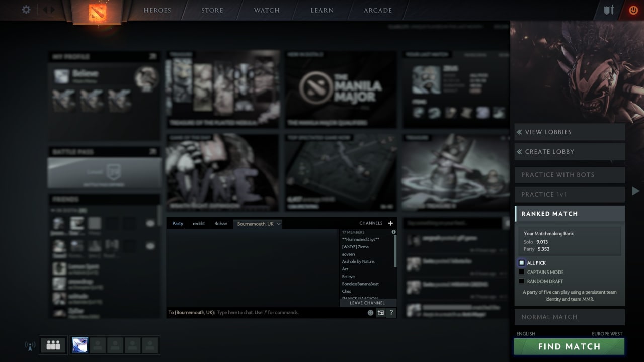Select member BonelessBananaBoat

click(x=360, y=284)
